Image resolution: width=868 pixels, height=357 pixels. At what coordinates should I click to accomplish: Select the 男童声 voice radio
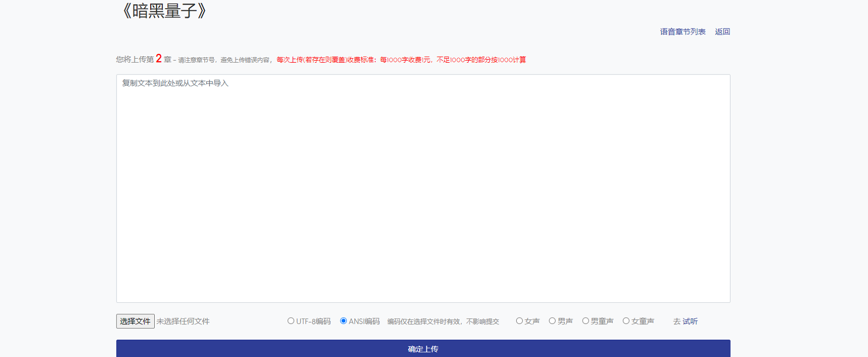586,321
